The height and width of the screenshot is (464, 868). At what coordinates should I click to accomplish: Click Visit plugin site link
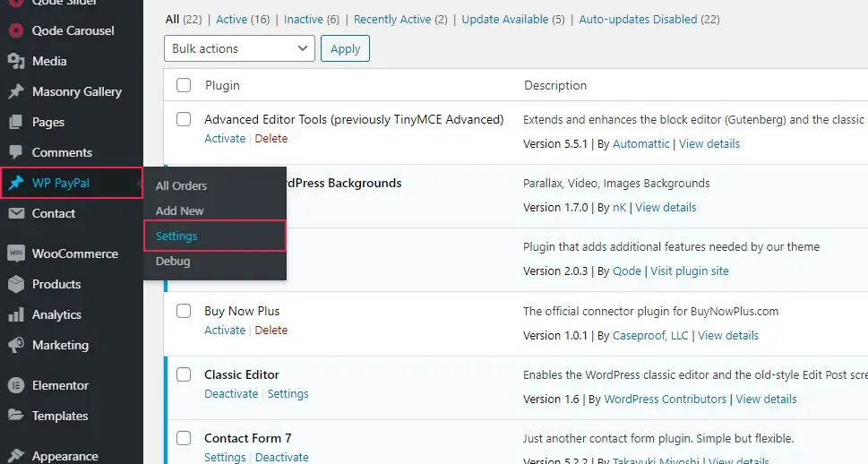(689, 271)
